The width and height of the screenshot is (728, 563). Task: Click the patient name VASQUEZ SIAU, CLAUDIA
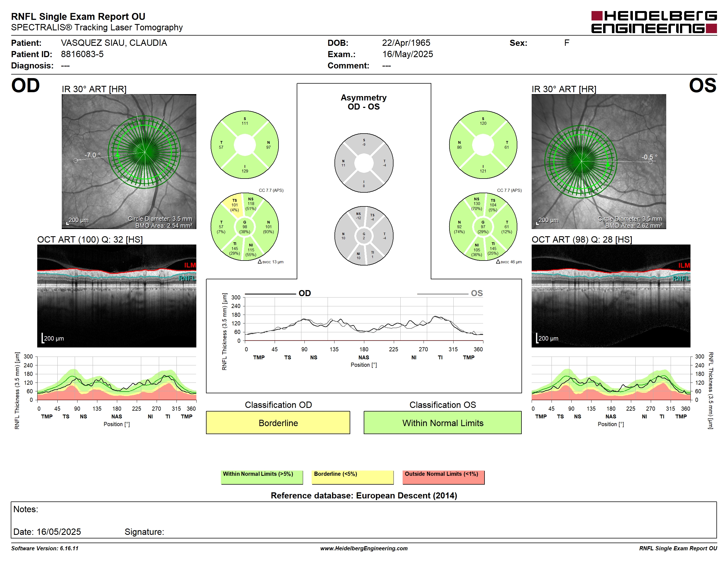114,43
